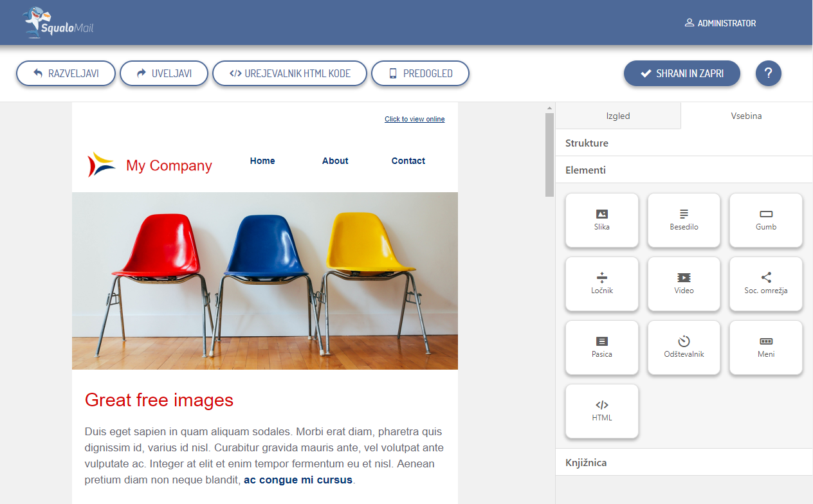Expand the Strukture section
The height and width of the screenshot is (504, 813).
[684, 143]
